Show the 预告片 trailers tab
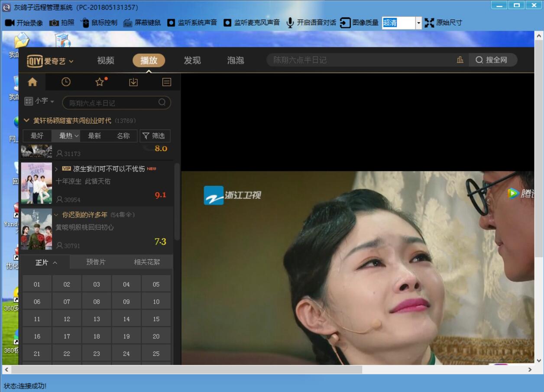This screenshot has height=392, width=544. tap(96, 262)
